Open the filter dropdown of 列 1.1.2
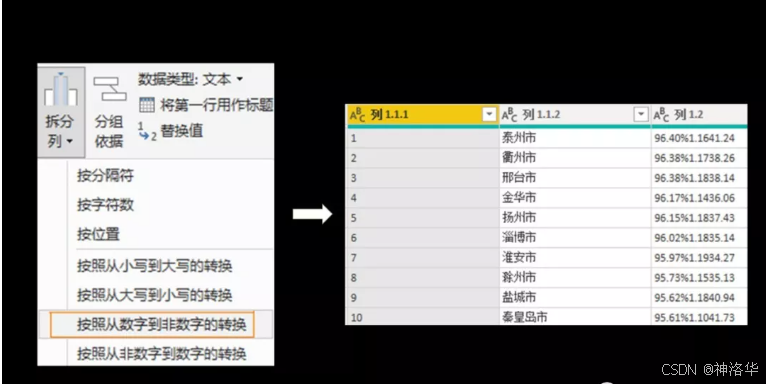The height and width of the screenshot is (384, 766). point(640,114)
